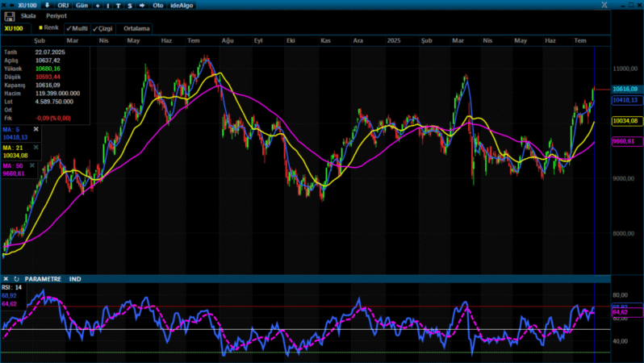Click the yellow XU100 symbol input field
The height and width of the screenshot is (363, 644).
[16, 28]
